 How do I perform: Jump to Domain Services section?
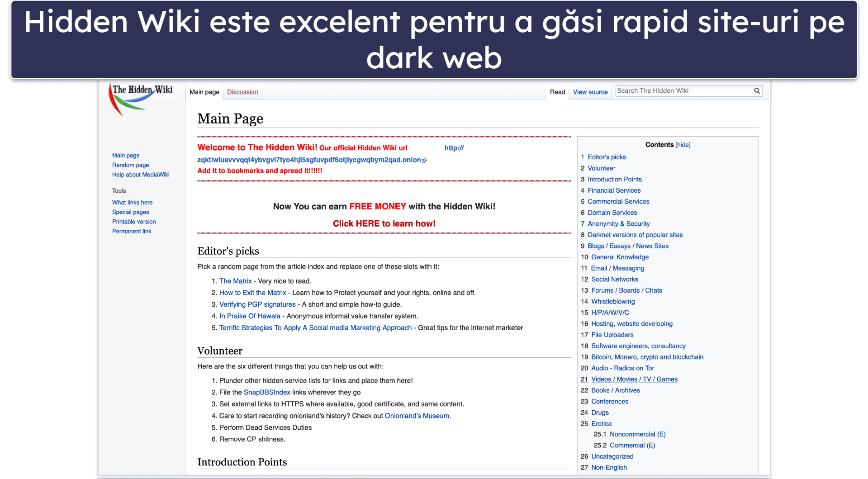612,213
